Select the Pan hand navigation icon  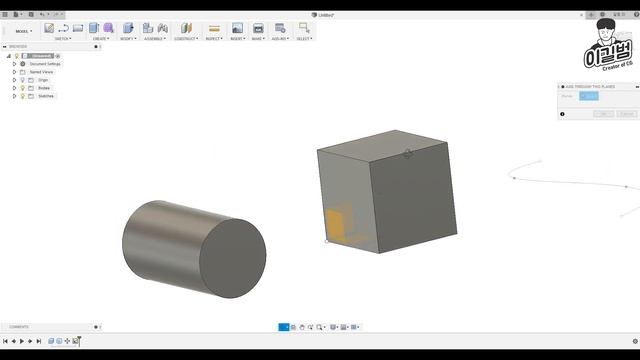(302, 327)
